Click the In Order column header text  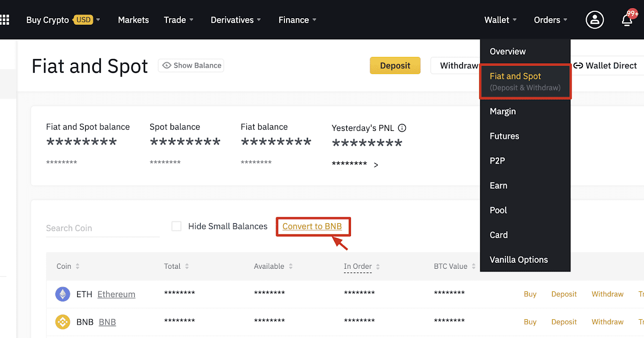358,266
